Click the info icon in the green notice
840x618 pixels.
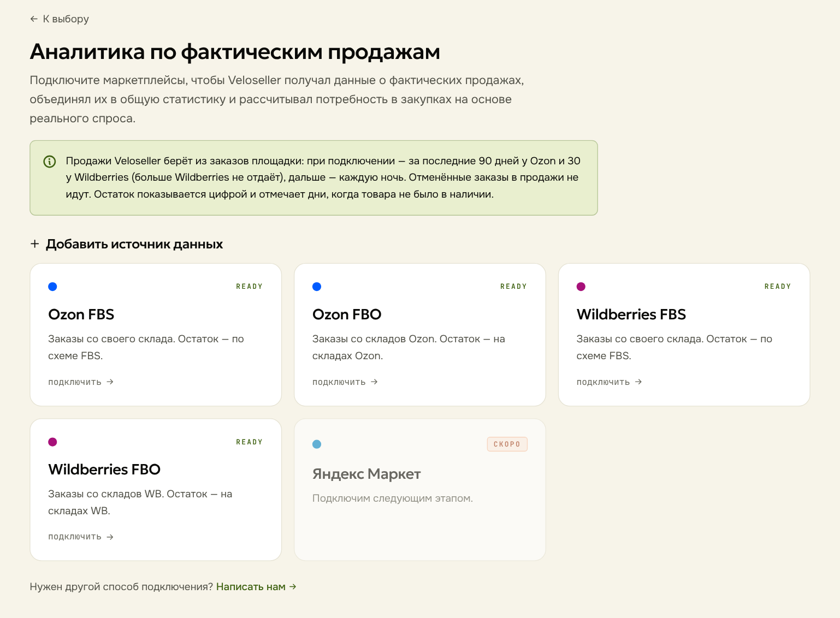[x=50, y=162]
